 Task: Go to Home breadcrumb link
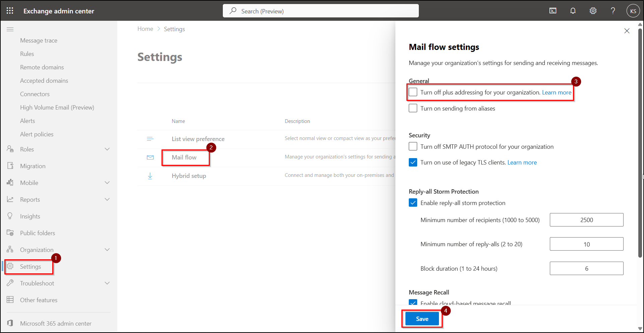[145, 29]
